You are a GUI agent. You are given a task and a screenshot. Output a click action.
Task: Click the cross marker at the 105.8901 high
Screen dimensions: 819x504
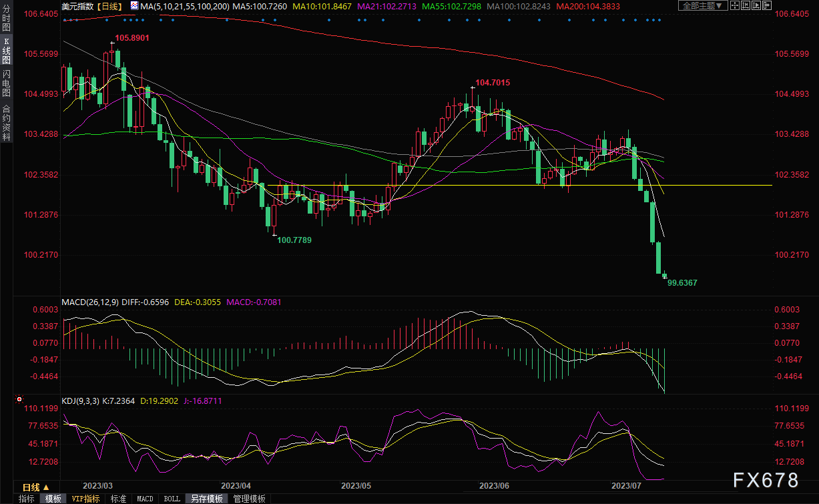(111, 43)
